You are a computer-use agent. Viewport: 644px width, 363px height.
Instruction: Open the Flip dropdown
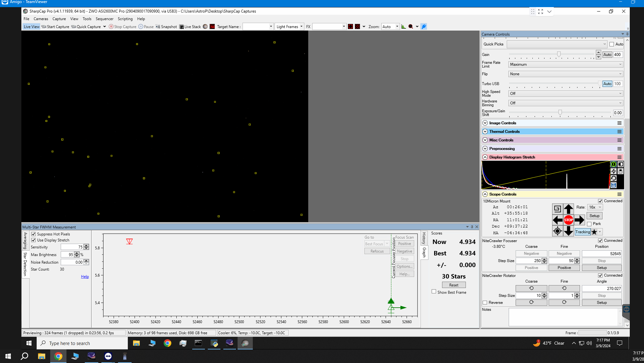pyautogui.click(x=566, y=74)
